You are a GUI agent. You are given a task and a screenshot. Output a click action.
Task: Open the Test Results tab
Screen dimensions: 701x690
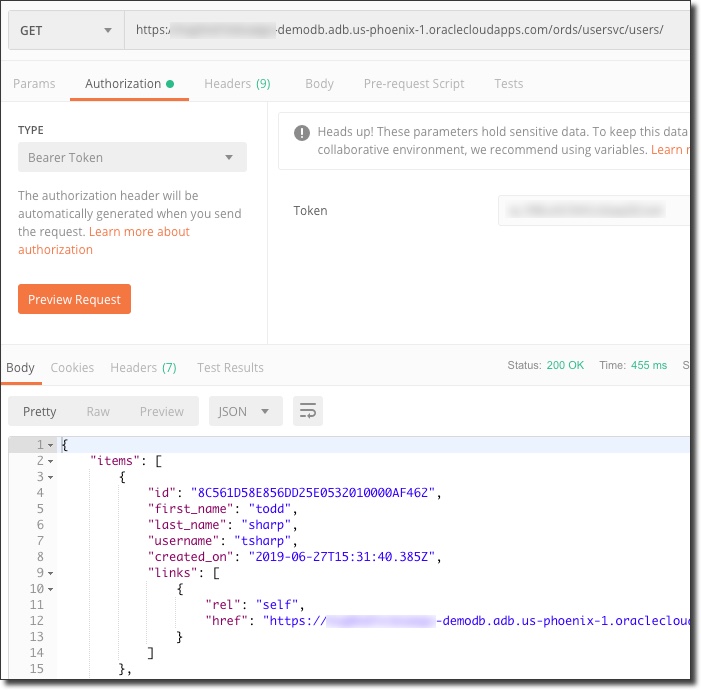(x=230, y=368)
